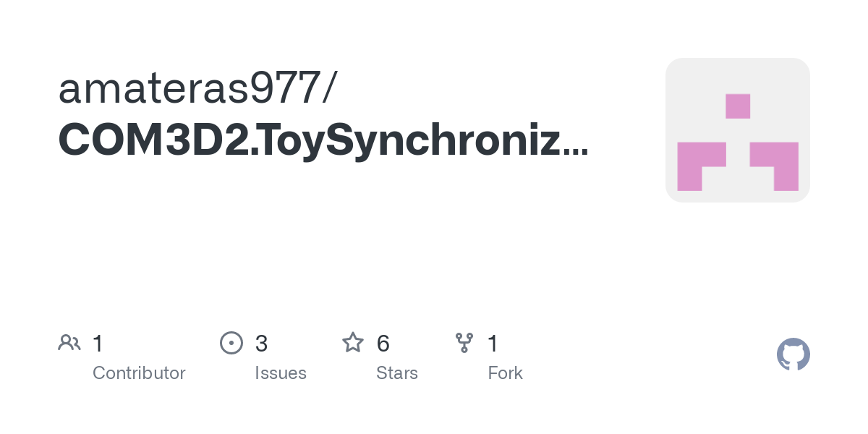Select the Stars label
This screenshot has height=434, width=868.
point(397,373)
